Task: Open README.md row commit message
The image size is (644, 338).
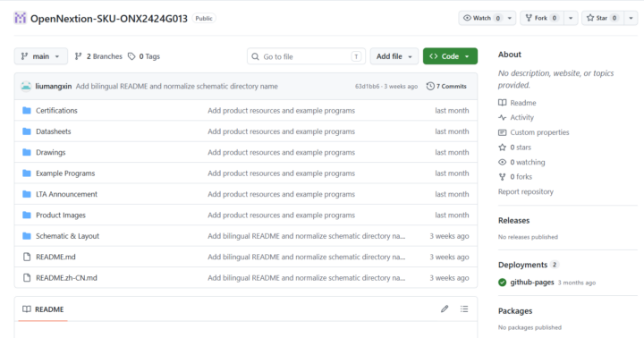Action: click(x=307, y=258)
